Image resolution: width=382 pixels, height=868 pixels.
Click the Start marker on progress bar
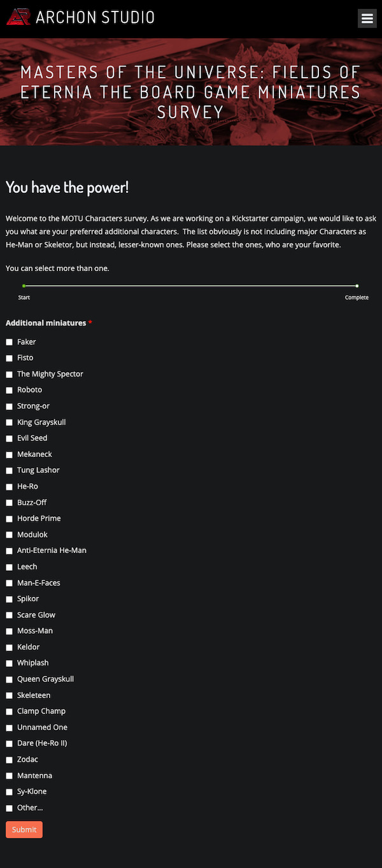click(x=24, y=297)
